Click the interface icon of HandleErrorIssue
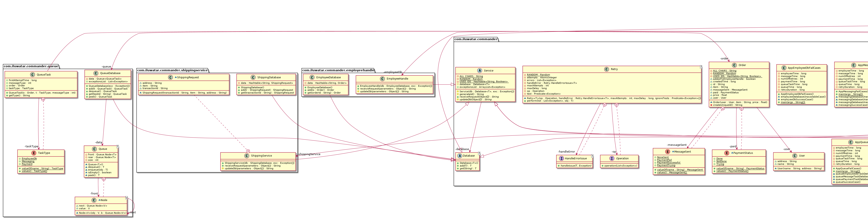 tap(561, 158)
